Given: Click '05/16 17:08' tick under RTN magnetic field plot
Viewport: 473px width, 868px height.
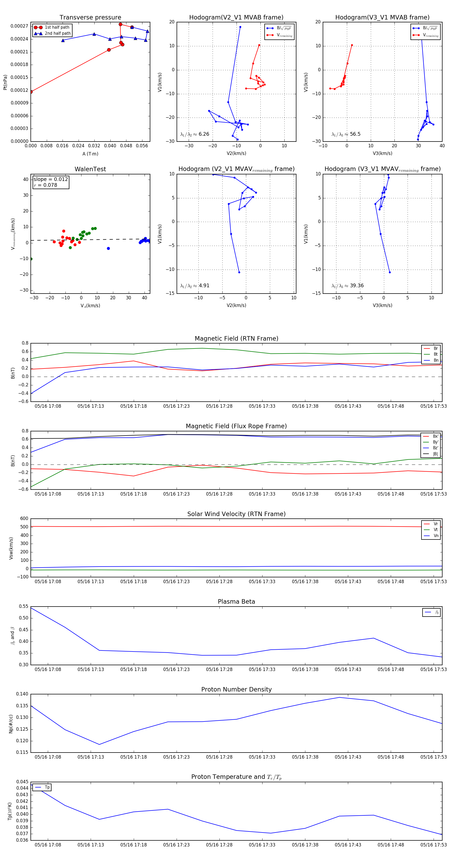Looking at the screenshot, I should point(48,406).
